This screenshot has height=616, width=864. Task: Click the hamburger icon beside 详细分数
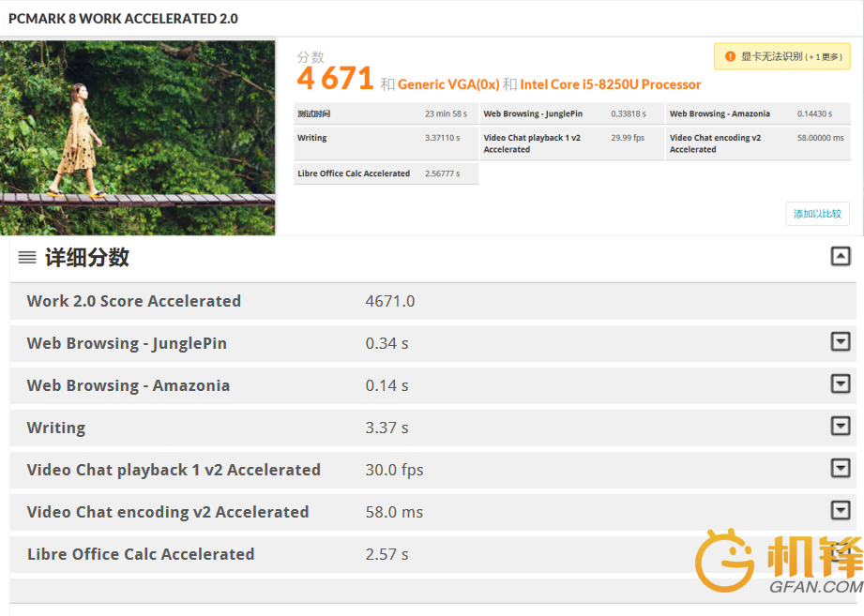click(27, 258)
